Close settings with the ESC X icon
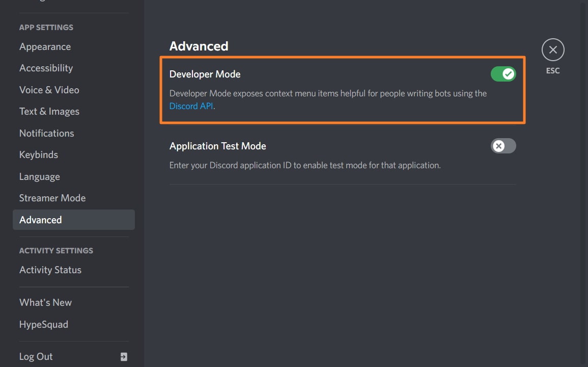The height and width of the screenshot is (367, 588). coord(553,49)
